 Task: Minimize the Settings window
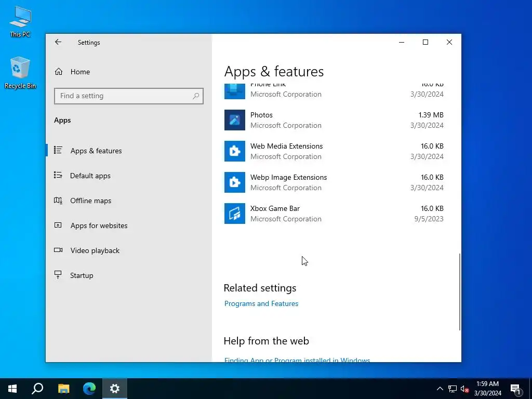point(402,43)
